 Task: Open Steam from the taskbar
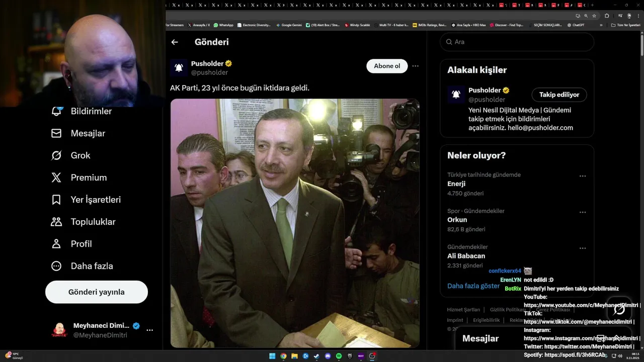(x=316, y=356)
